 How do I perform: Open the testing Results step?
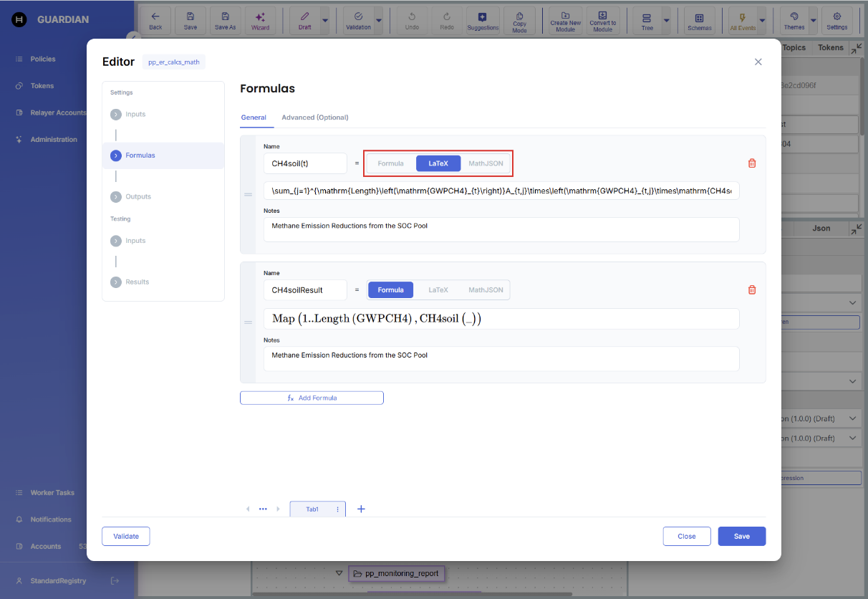pyautogui.click(x=137, y=282)
